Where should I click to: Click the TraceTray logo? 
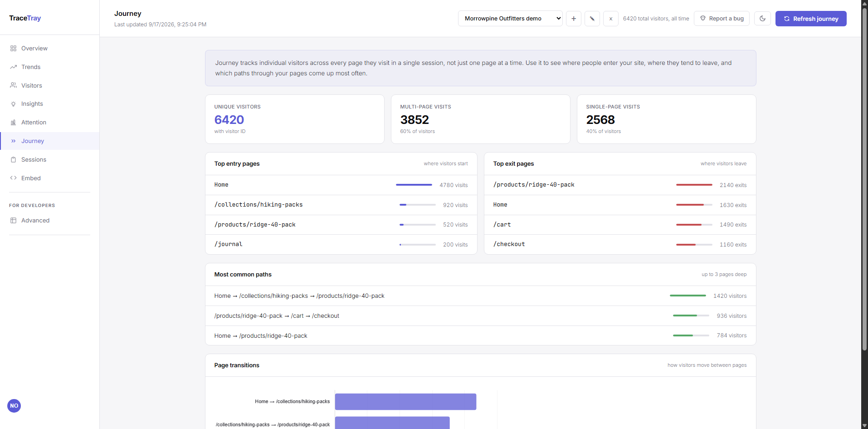click(25, 18)
